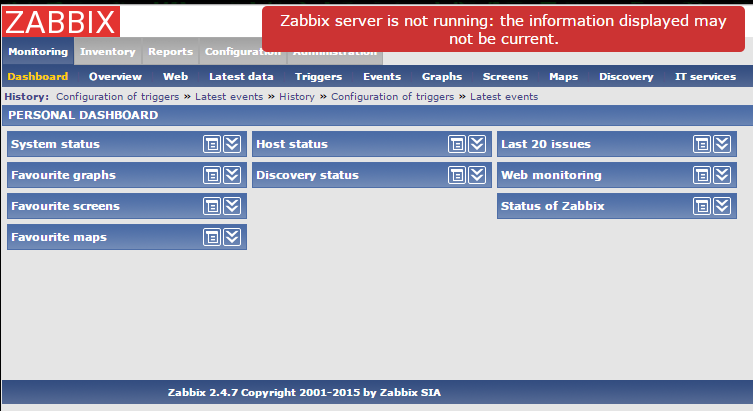The image size is (753, 411).
Task: Expand the System status widget
Action: [x=232, y=144]
